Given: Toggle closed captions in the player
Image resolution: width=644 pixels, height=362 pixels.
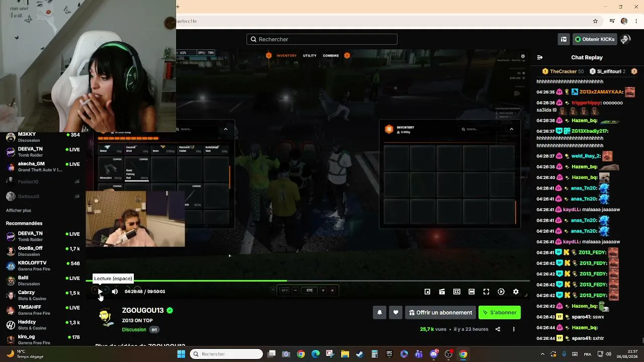Looking at the screenshot, I should click(457, 292).
